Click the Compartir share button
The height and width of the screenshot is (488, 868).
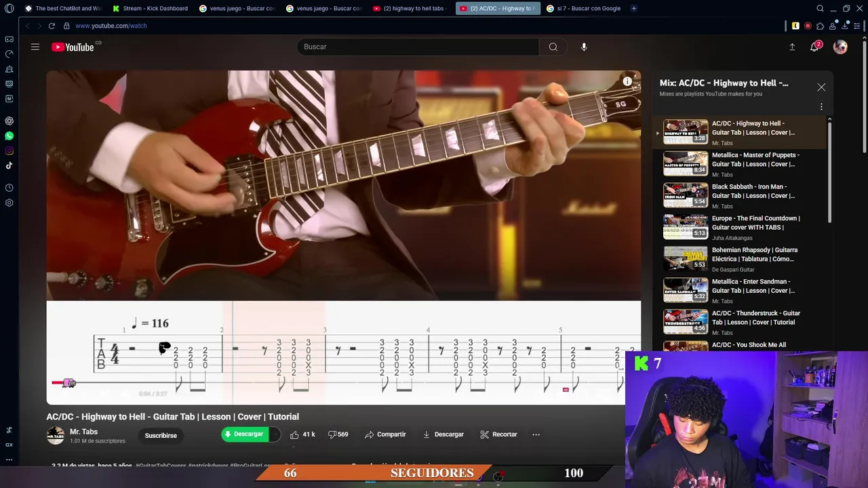385,434
